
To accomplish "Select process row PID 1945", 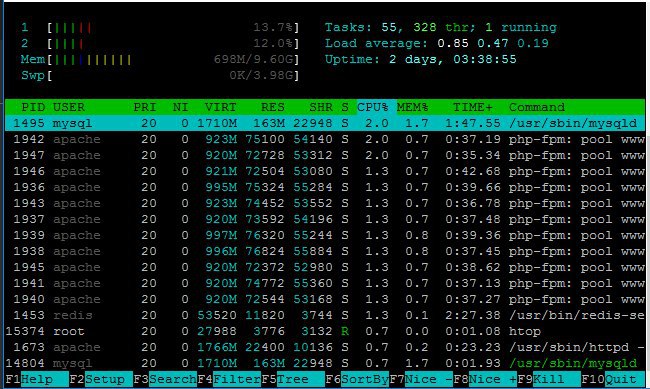I will 325,267.
